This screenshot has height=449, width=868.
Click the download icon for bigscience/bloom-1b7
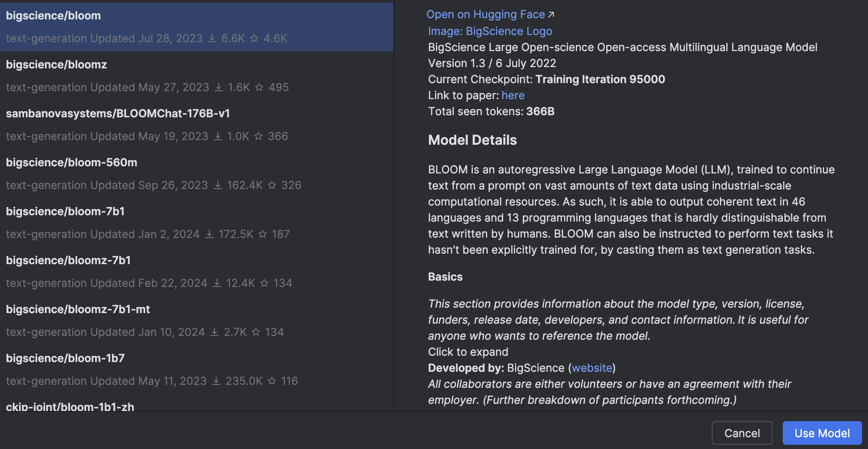(216, 381)
